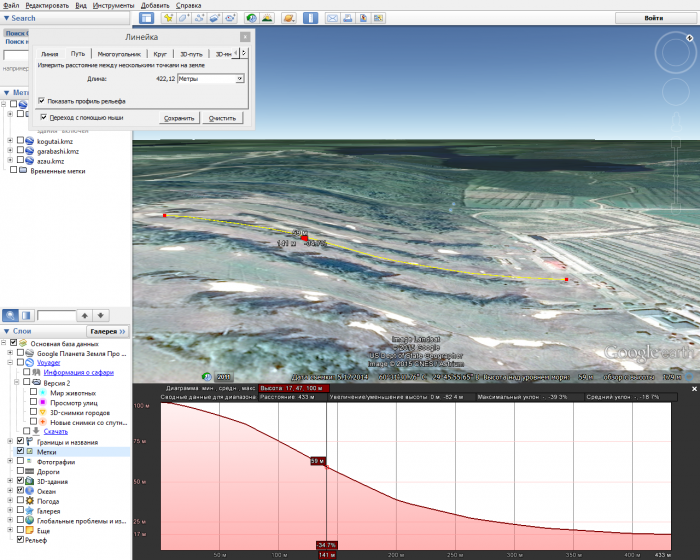The image size is (700, 560).
Task: Check the garabashi.kmz checkbox
Action: pyautogui.click(x=20, y=150)
